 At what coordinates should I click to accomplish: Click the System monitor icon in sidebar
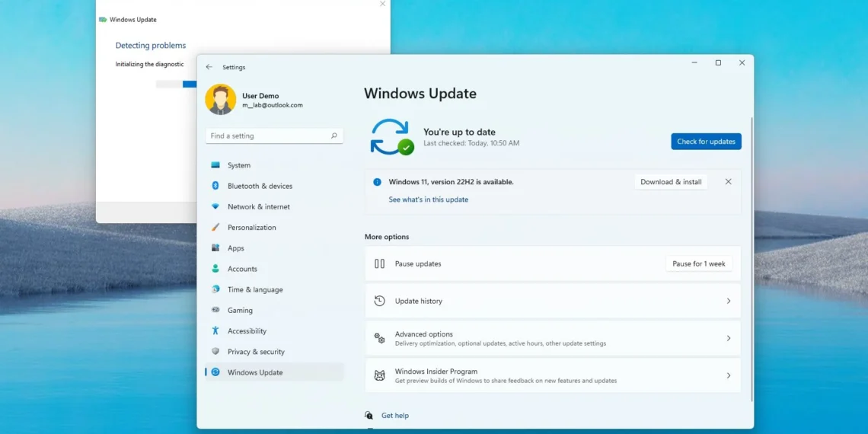tap(215, 165)
